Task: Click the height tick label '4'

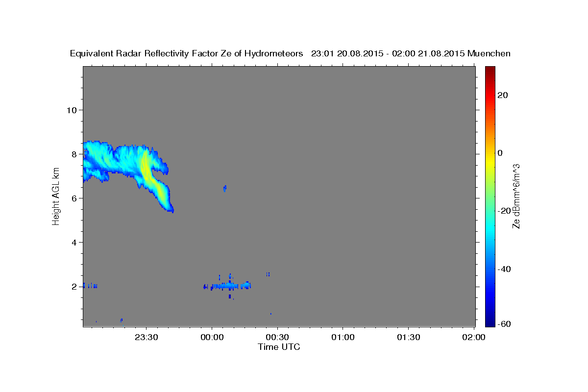Action: point(74,243)
